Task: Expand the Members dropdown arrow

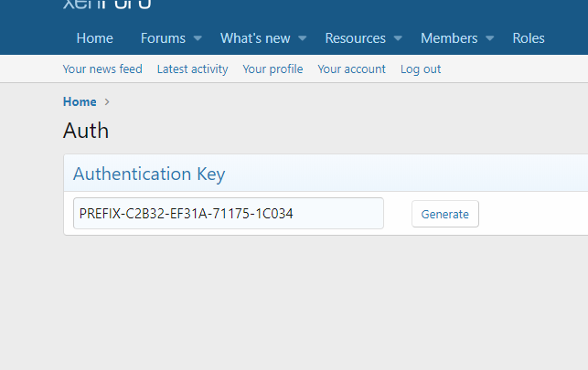Action: [490, 38]
